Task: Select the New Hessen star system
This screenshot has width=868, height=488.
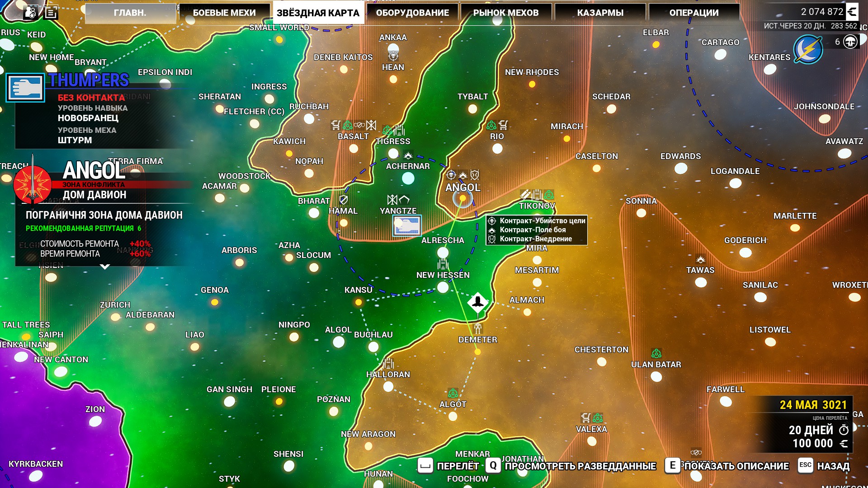Action: click(x=443, y=287)
